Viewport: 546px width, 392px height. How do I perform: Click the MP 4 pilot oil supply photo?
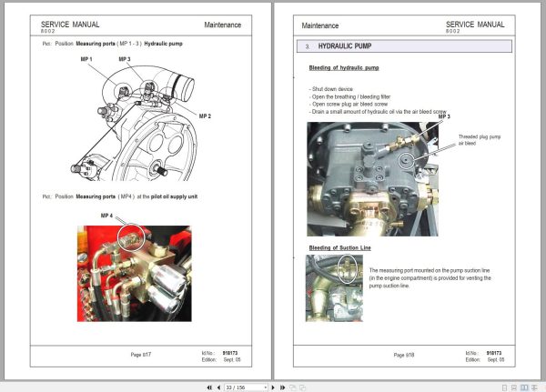point(135,274)
